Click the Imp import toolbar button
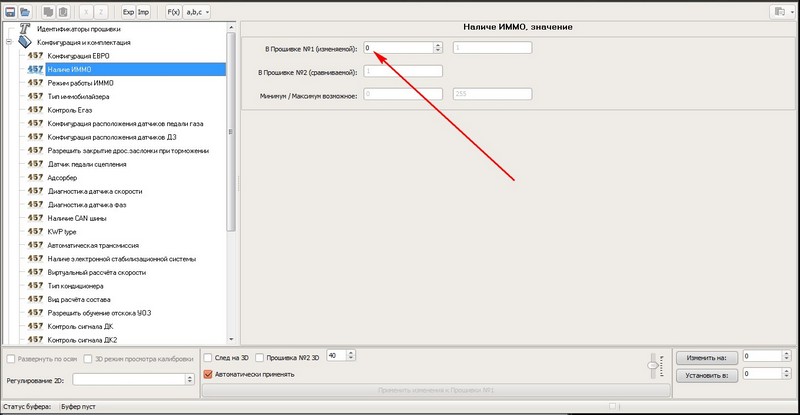800x415 pixels. tap(143, 11)
